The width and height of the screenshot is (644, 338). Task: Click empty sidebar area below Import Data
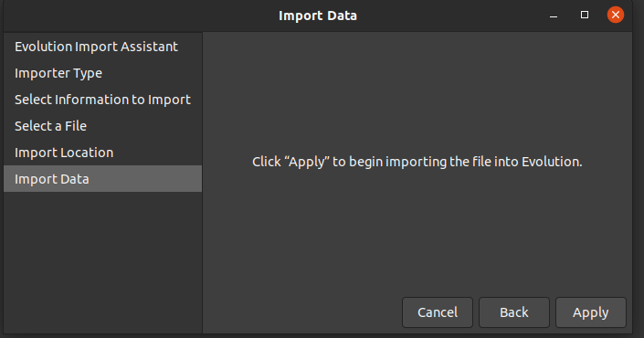click(102, 262)
